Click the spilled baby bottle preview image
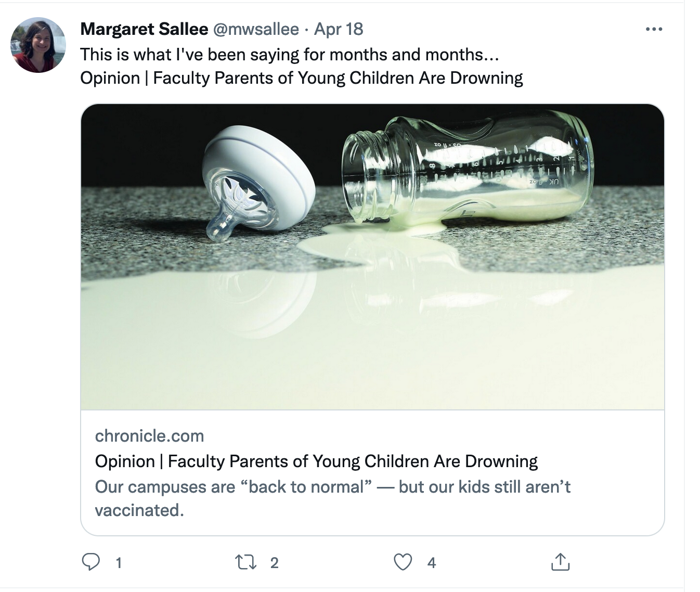This screenshot has width=700, height=592. point(372,312)
